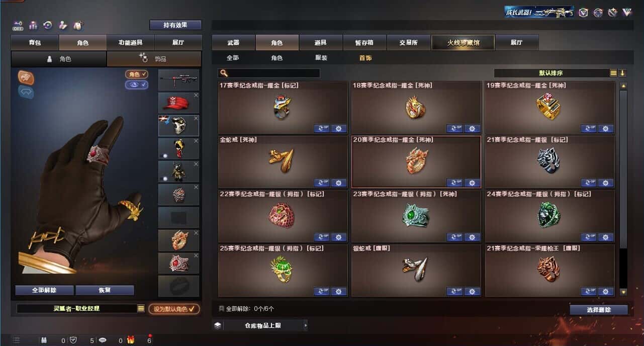The image size is (644, 346).
Task: Click the OFF key icon at top left
Action: pyautogui.click(x=18, y=25)
